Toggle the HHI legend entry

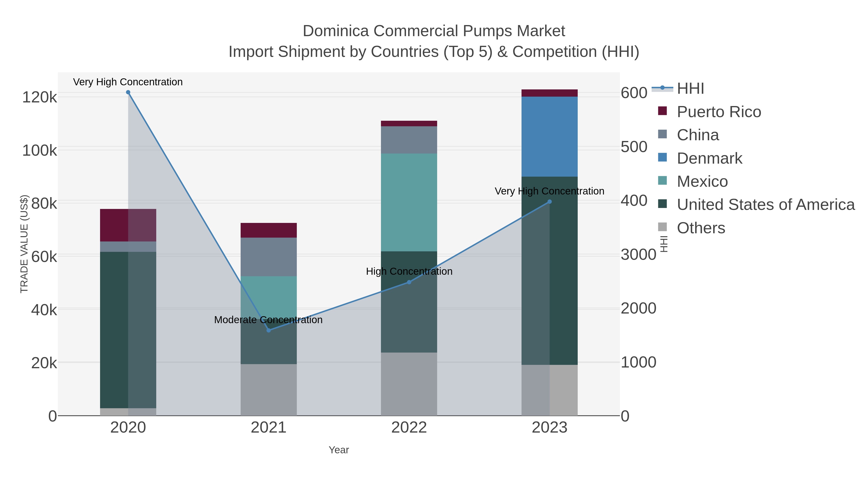click(678, 89)
